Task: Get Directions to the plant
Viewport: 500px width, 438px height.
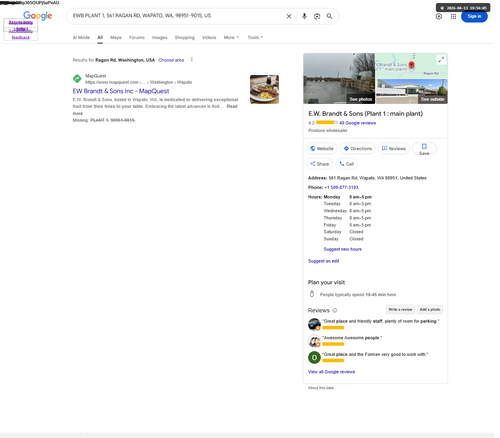Action: [x=358, y=149]
